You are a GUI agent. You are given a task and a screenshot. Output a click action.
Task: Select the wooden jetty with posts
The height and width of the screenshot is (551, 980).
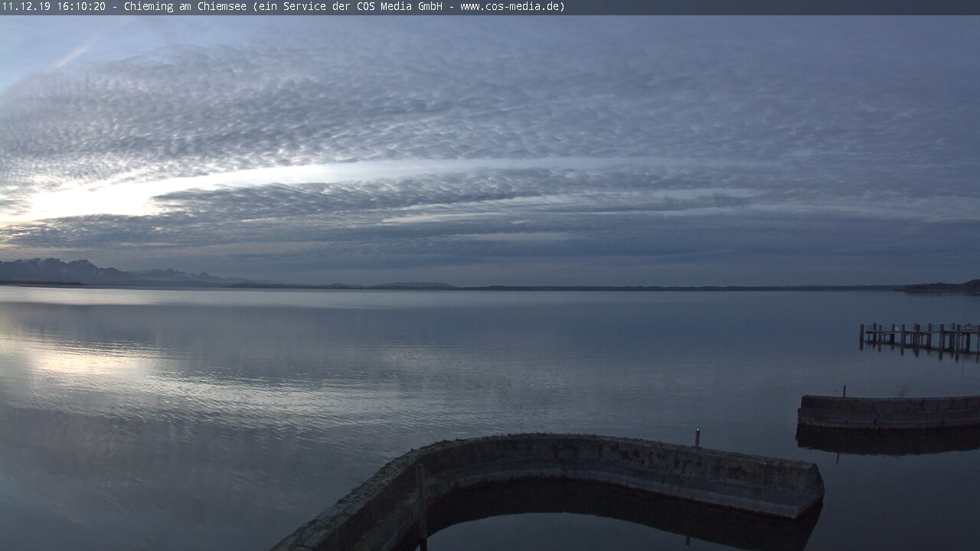pyautogui.click(x=920, y=337)
